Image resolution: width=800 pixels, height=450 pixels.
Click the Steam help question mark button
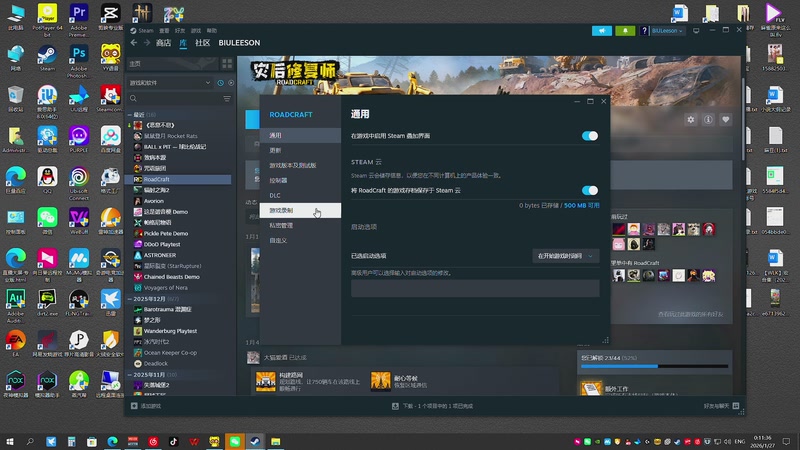coord(644,31)
